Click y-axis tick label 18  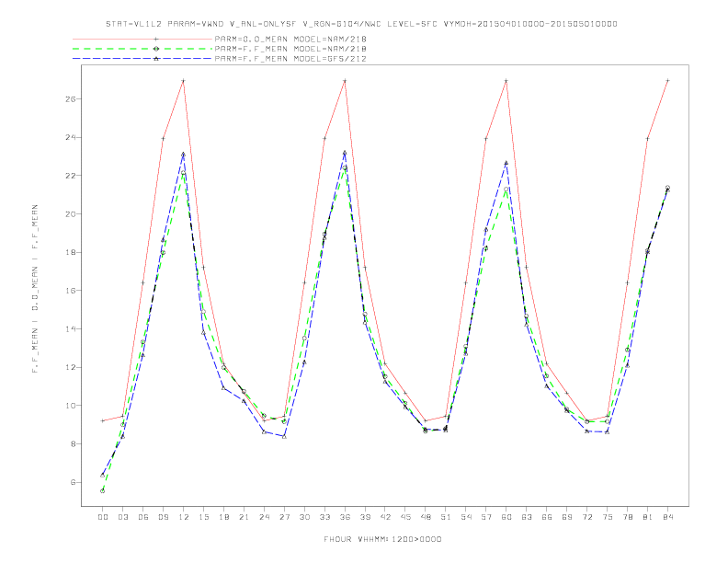pos(71,252)
